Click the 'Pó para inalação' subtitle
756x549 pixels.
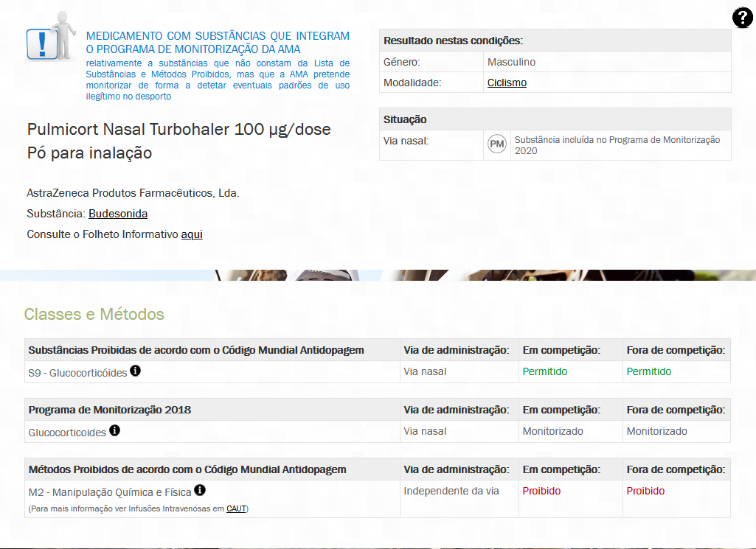(x=90, y=153)
